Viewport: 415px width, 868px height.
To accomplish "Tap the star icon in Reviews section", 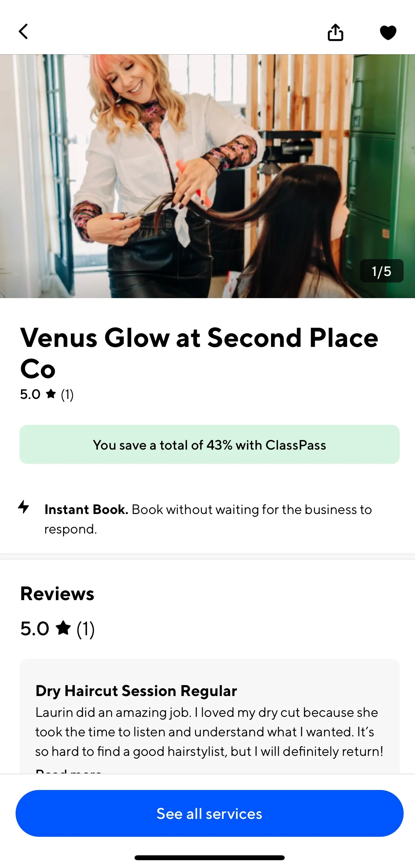I will point(63,628).
